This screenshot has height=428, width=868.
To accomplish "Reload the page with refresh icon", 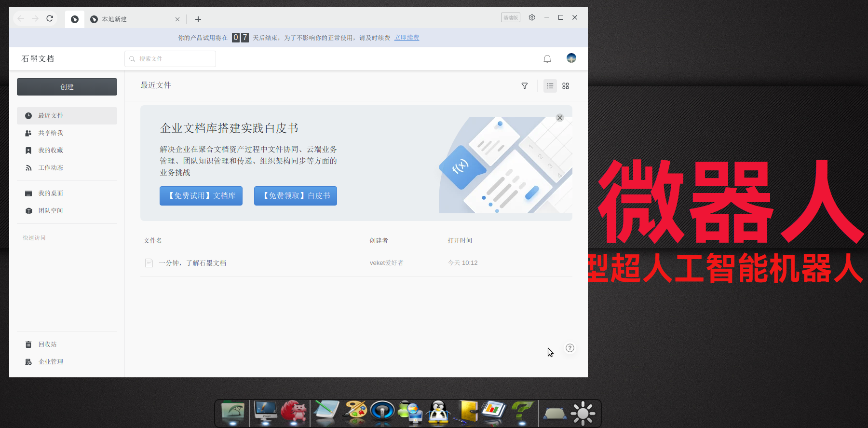I will 50,18.
